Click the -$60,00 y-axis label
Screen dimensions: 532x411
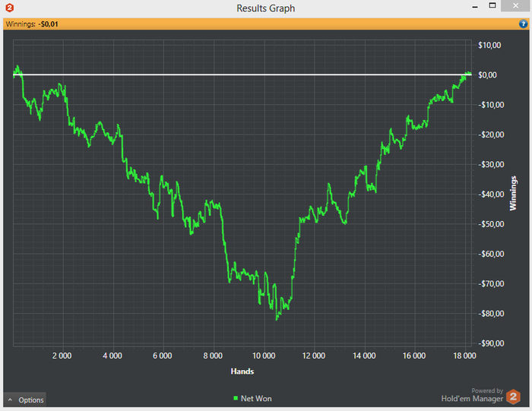(491, 254)
